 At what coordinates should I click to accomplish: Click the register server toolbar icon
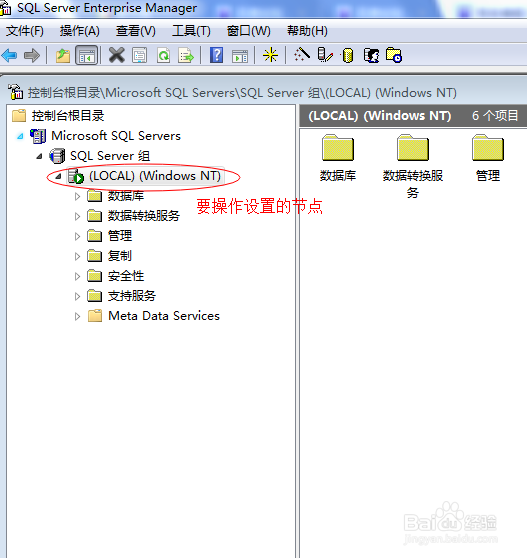click(325, 55)
